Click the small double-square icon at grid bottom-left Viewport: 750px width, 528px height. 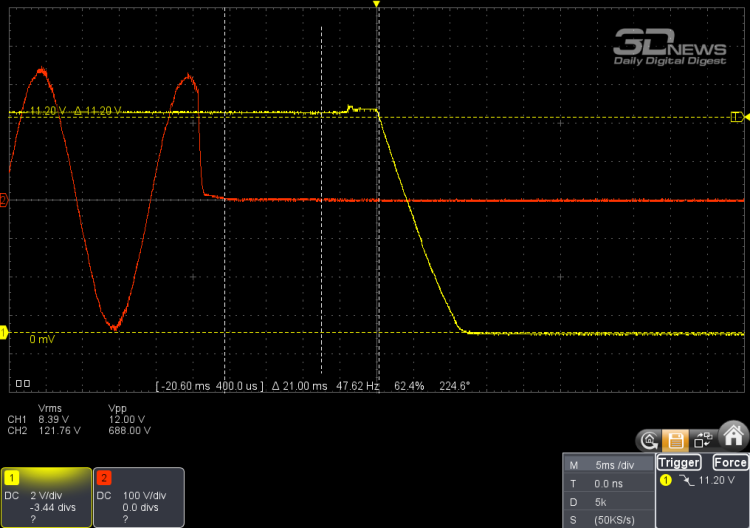tap(23, 382)
